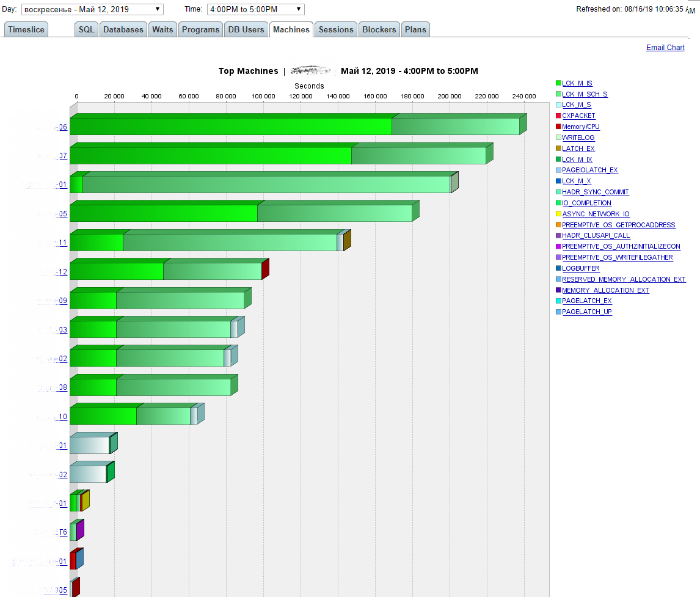Click the LCK_M_X legend link

click(577, 181)
